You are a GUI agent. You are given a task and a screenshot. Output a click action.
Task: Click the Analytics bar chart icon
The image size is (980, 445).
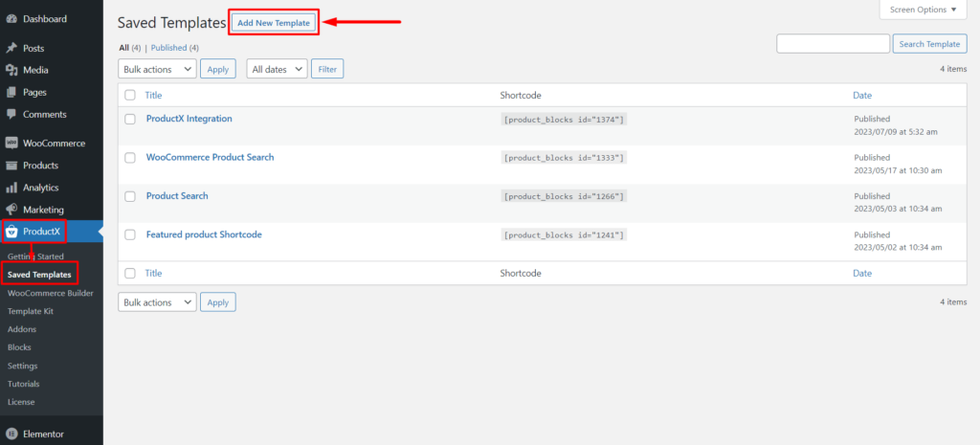click(x=11, y=188)
